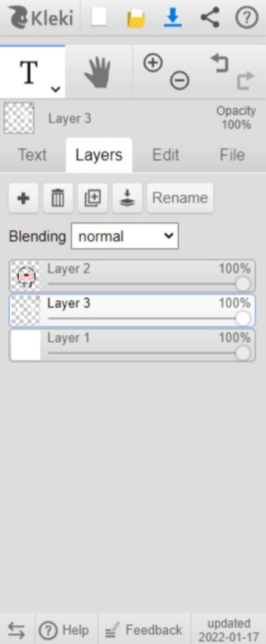Click Layer 2 opacity slider handle

coord(243,284)
